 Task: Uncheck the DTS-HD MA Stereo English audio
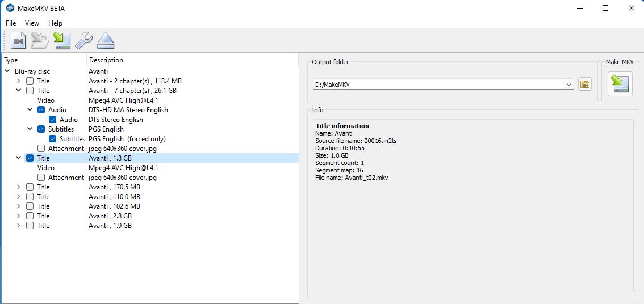[x=41, y=110]
